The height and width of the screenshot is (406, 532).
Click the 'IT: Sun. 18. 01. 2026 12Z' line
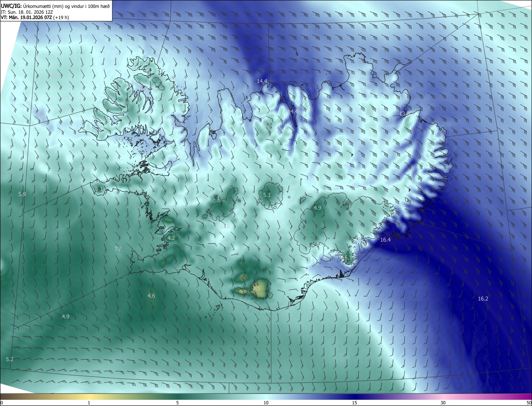[27, 12]
